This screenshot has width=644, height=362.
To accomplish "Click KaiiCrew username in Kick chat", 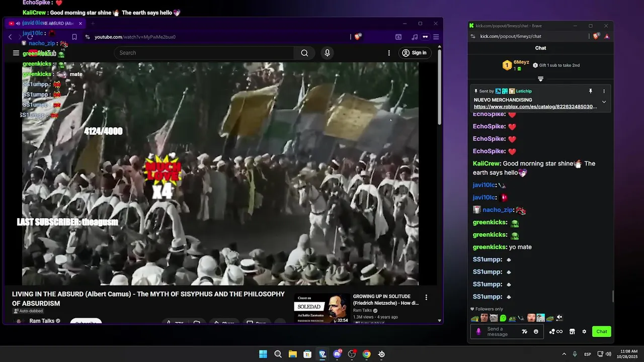I will (486, 163).
